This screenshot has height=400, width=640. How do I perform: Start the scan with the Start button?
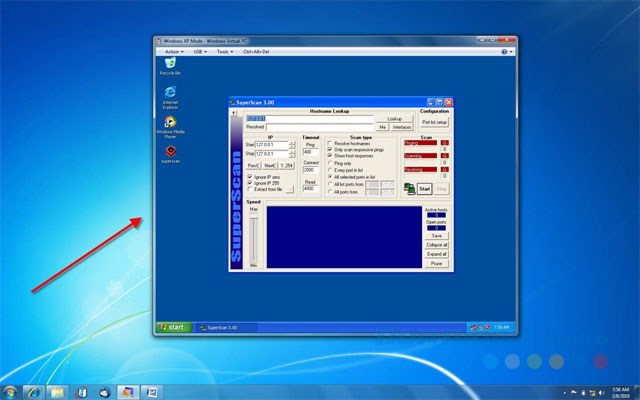(424, 189)
